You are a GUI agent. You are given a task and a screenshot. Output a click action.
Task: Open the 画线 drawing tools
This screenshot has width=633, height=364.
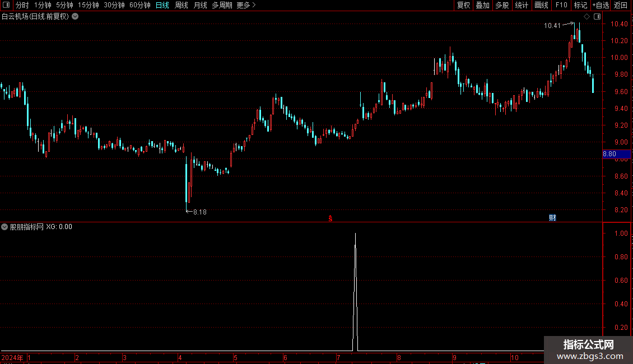pyautogui.click(x=541, y=5)
